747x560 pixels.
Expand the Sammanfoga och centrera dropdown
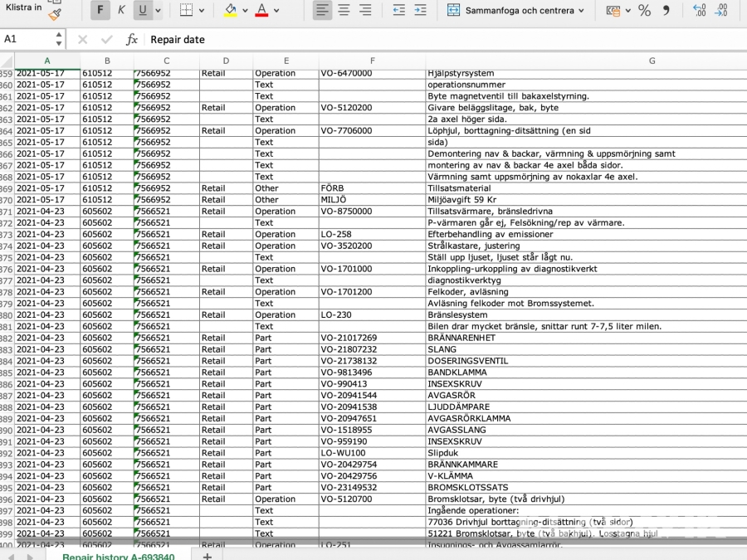581,11
